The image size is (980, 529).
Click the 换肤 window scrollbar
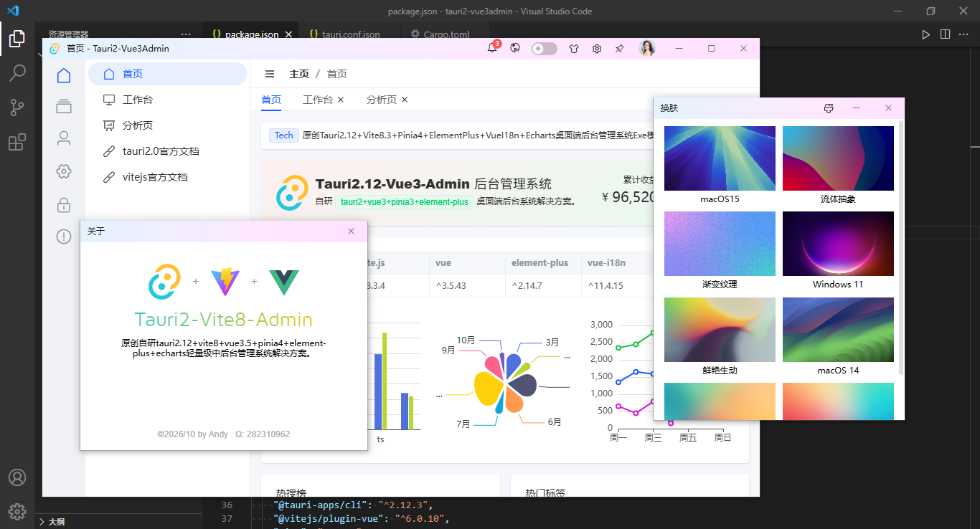(x=901, y=247)
